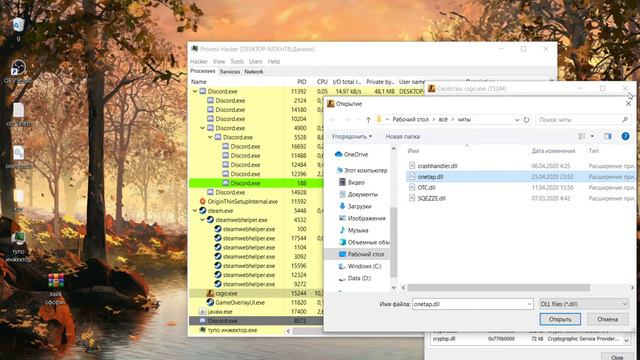Collapse the Discord.exe 4900 tree node
This screenshot has width=640, height=360.
pos(202,128)
